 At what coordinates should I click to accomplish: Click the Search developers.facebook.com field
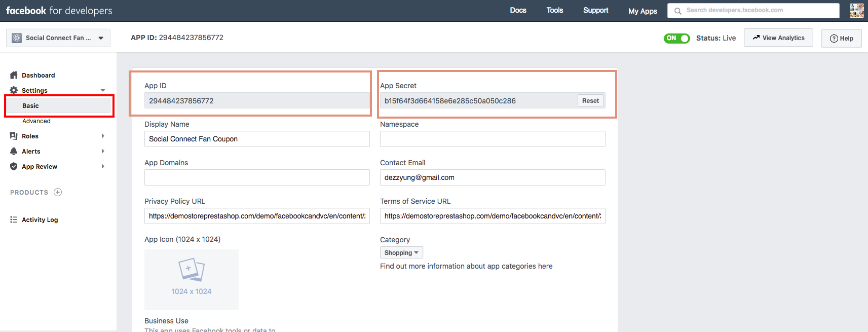tap(753, 10)
